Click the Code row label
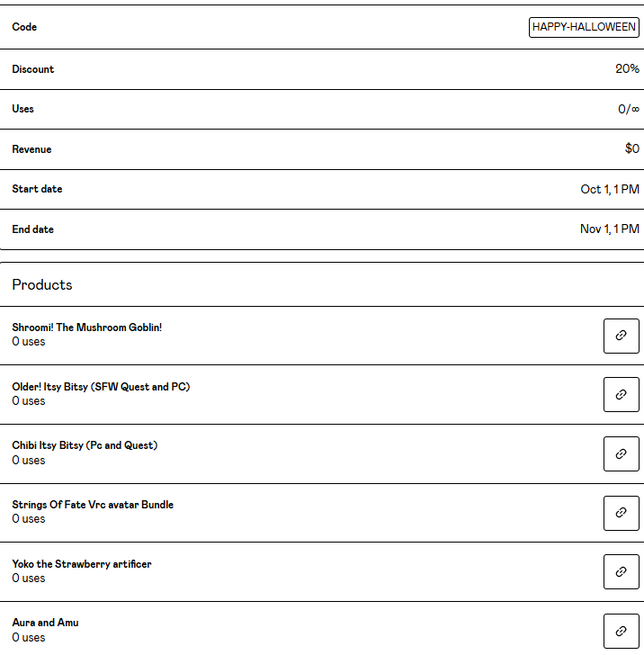644x655 pixels. pyautogui.click(x=24, y=27)
